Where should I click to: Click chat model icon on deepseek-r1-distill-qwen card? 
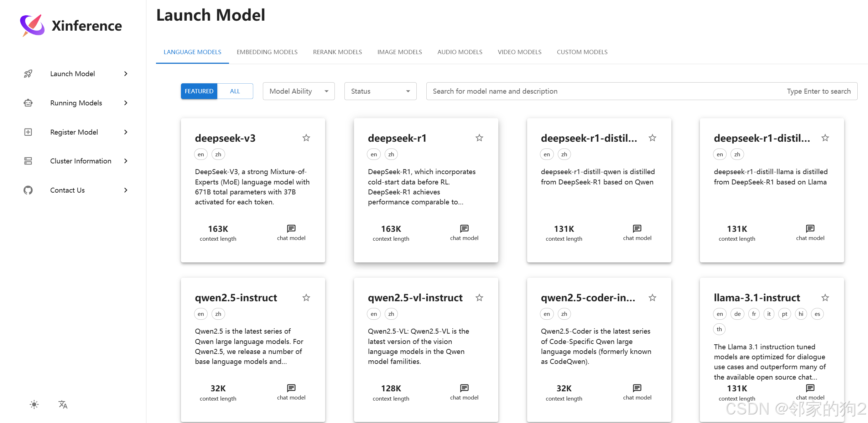637,228
